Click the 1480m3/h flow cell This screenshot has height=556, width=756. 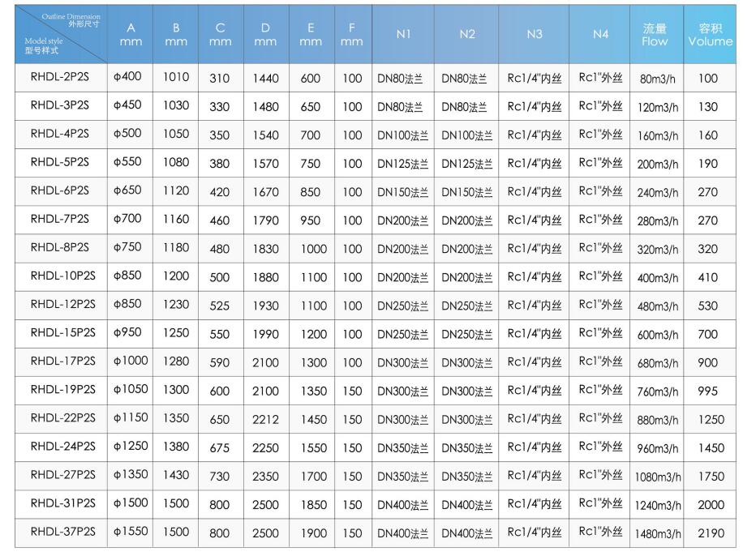point(658,533)
